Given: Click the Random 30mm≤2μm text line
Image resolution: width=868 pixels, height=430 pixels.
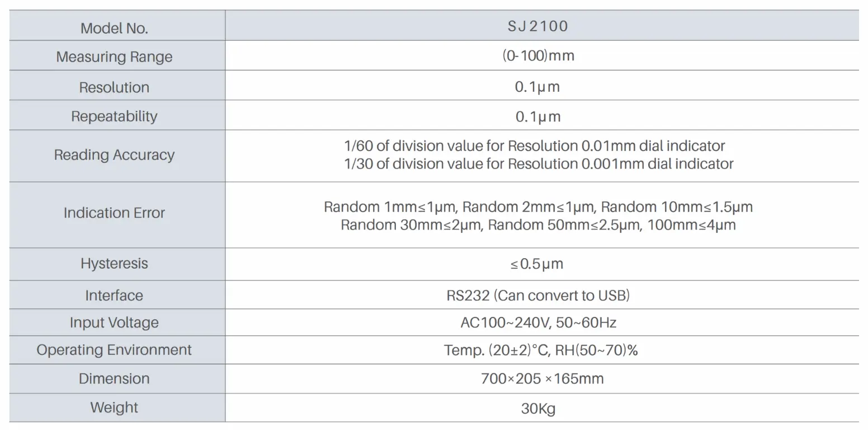Looking at the screenshot, I should click(538, 225).
